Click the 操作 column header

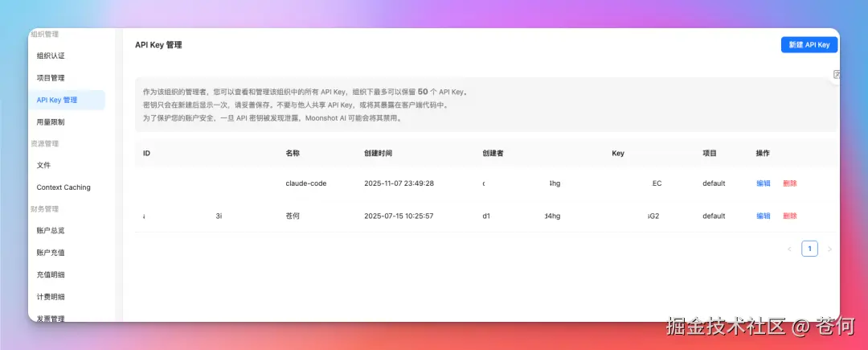[763, 154]
